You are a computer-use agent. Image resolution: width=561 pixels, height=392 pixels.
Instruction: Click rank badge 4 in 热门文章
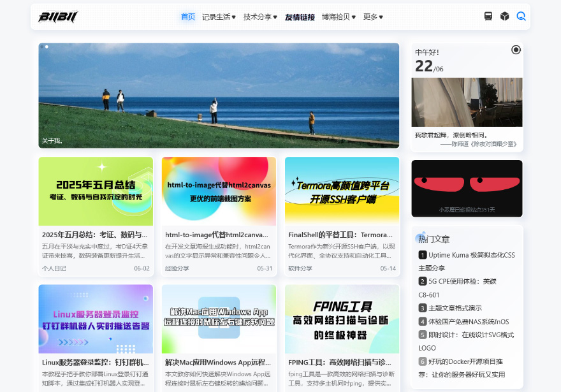422,321
